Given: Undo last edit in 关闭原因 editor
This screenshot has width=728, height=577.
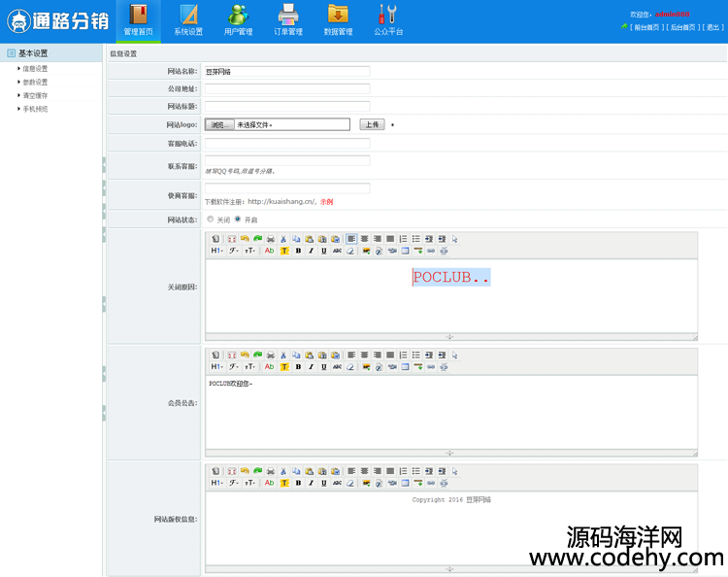Looking at the screenshot, I should (245, 239).
